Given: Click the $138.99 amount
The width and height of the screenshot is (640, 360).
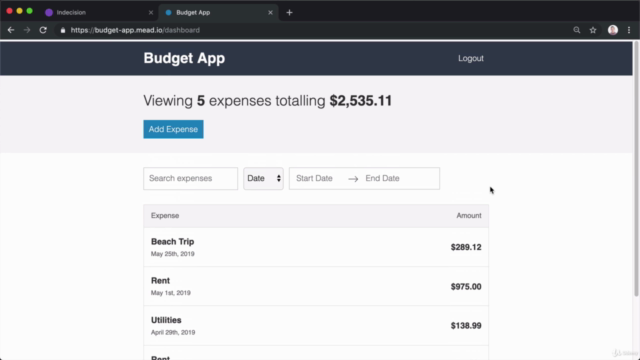Looking at the screenshot, I should pyautogui.click(x=466, y=326).
